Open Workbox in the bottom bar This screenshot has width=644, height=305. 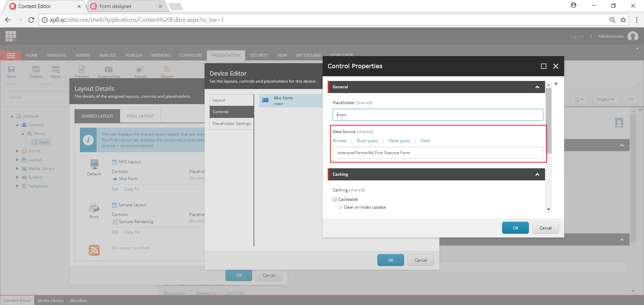(x=78, y=301)
